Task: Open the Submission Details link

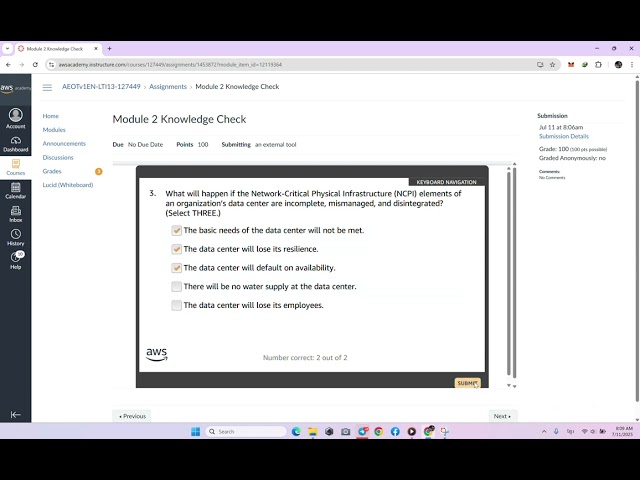Action: point(564,136)
